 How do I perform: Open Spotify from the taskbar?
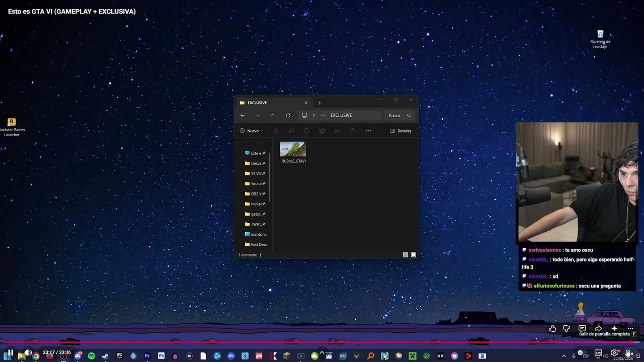click(x=92, y=356)
